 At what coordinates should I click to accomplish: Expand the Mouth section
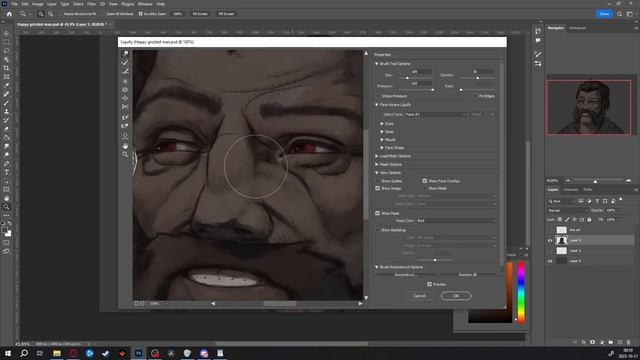(x=382, y=140)
